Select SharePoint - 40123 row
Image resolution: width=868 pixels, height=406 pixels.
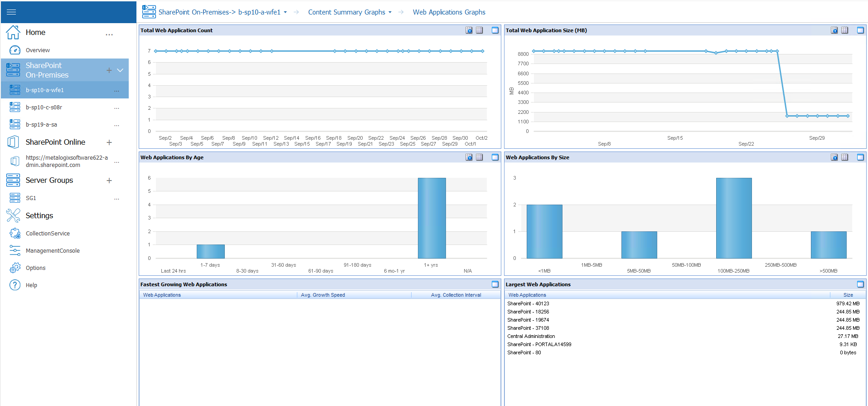click(685, 303)
